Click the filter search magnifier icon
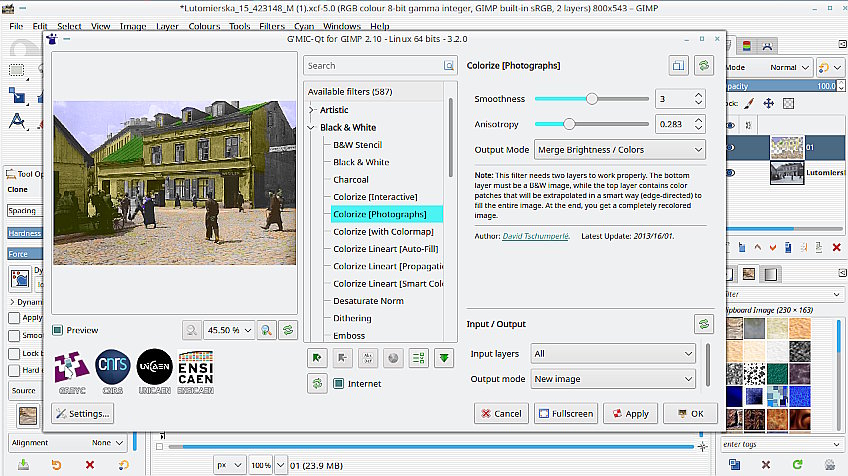848x476 pixels. click(x=449, y=66)
